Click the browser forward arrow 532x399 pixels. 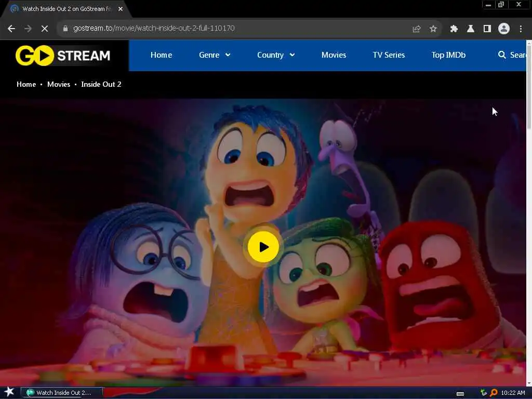pos(28,29)
